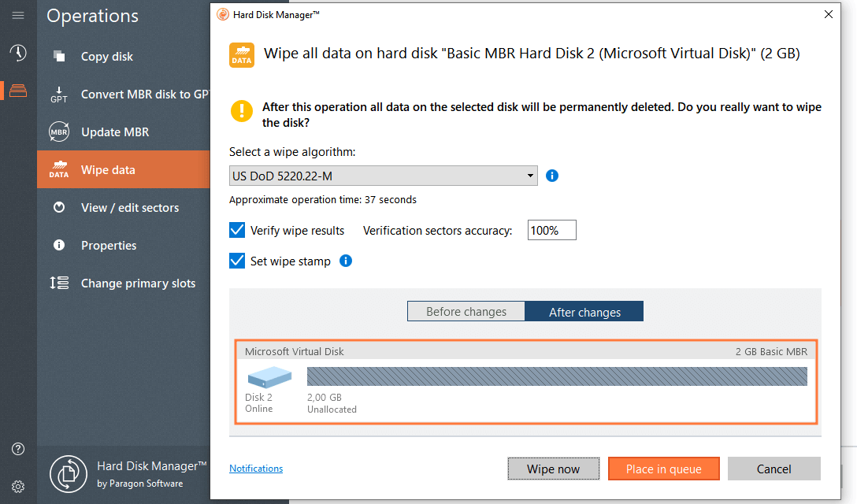The width and height of the screenshot is (857, 504).
Task: Click the Convert MBR to GPT icon
Action: [x=59, y=94]
